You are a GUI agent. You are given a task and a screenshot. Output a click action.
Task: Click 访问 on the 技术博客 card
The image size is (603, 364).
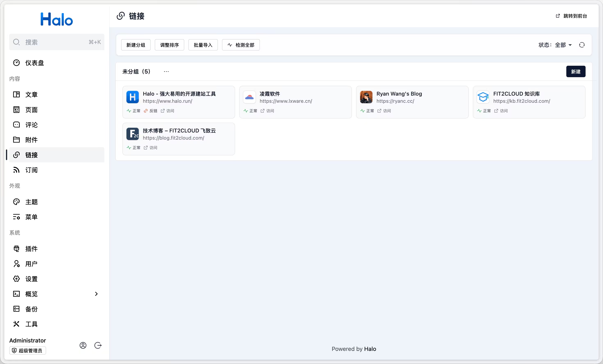pyautogui.click(x=150, y=148)
